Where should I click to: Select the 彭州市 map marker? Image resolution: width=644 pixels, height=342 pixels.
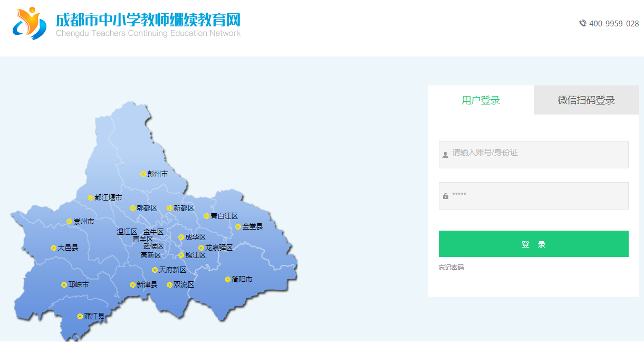(x=143, y=174)
